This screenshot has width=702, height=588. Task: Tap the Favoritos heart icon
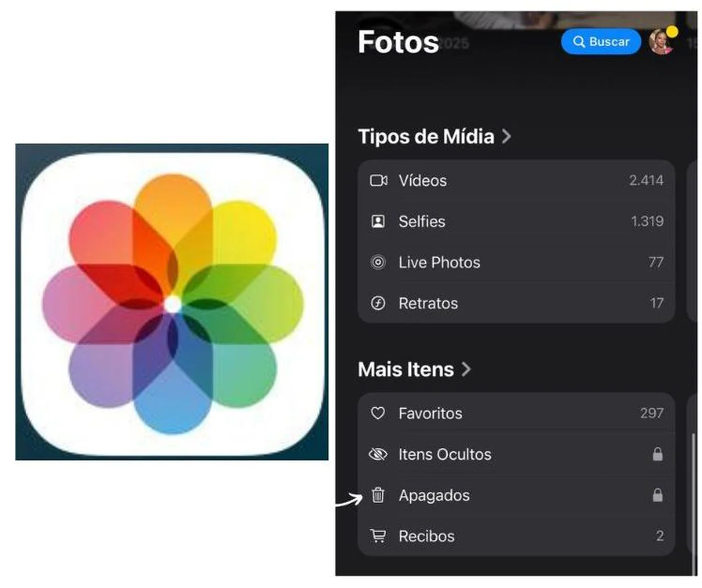(378, 413)
